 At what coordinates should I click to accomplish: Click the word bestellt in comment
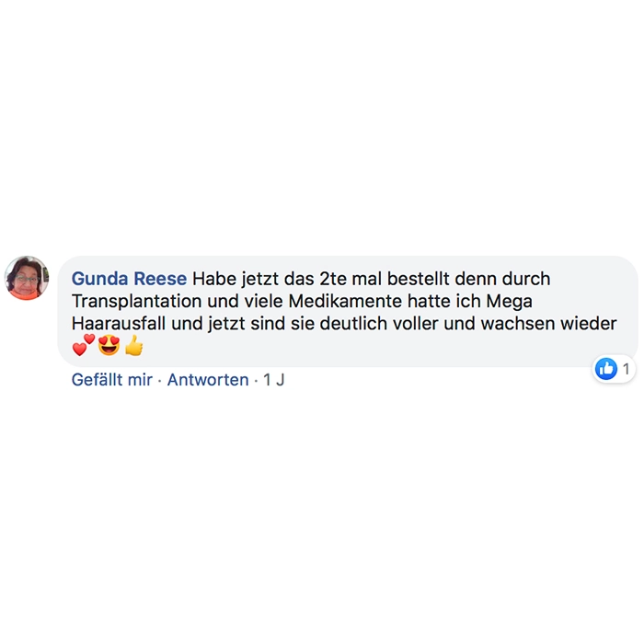[419, 279]
